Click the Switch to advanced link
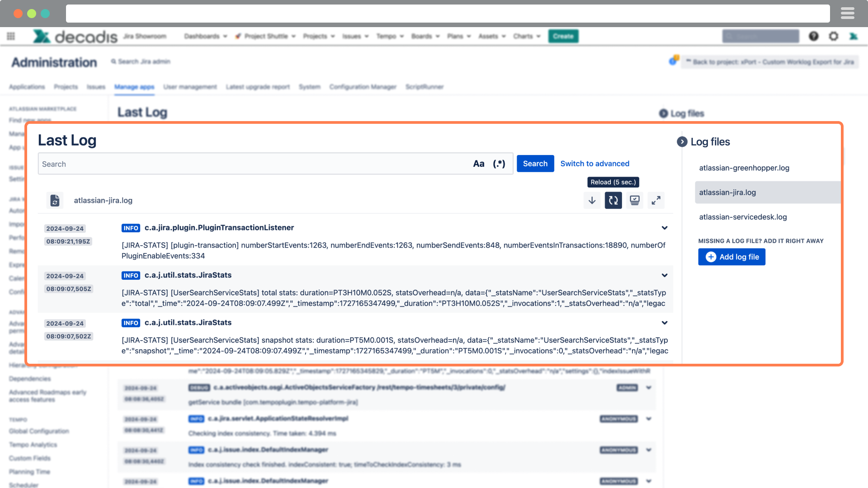Viewport: 868px width, 488px height. [x=594, y=164]
